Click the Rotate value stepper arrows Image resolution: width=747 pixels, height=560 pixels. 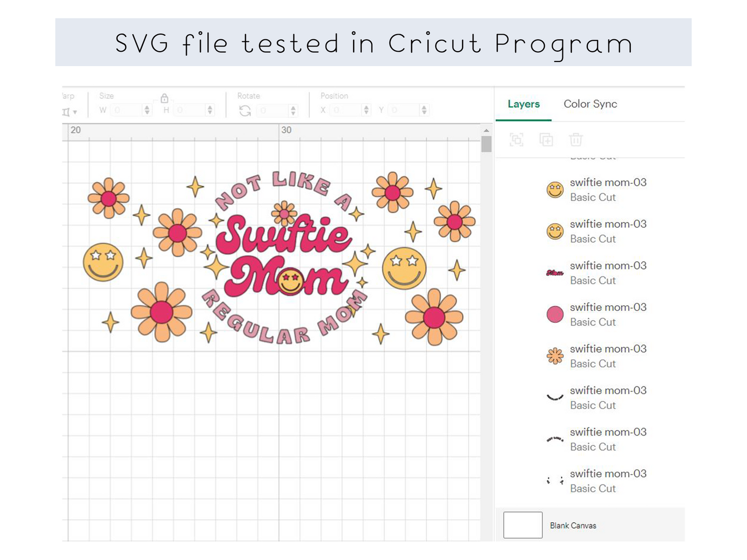click(293, 110)
